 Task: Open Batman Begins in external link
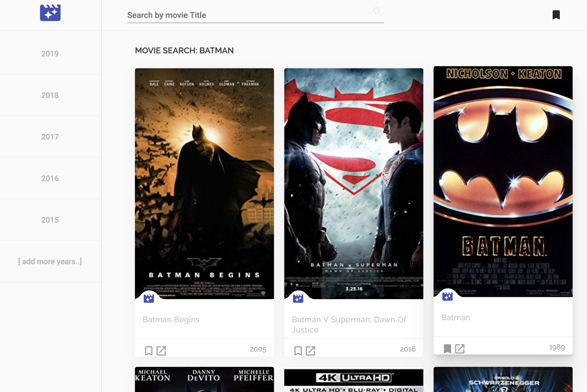pyautogui.click(x=161, y=350)
